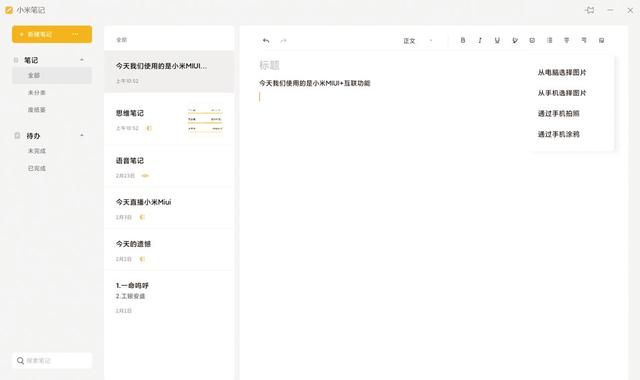The height and width of the screenshot is (380, 640).
Task: Choose 从电脑选择图片 from the image menu
Action: pos(562,73)
